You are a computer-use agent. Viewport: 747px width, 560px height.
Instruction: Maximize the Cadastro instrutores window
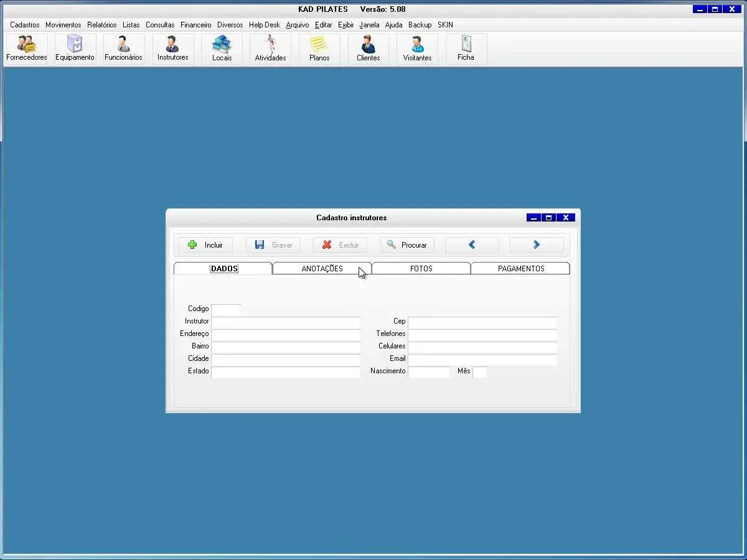click(x=548, y=218)
